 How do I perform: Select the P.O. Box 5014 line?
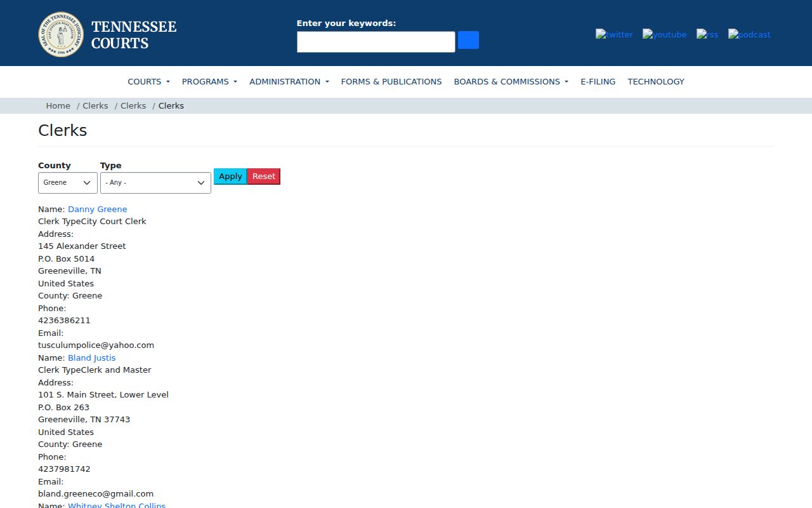point(67,258)
